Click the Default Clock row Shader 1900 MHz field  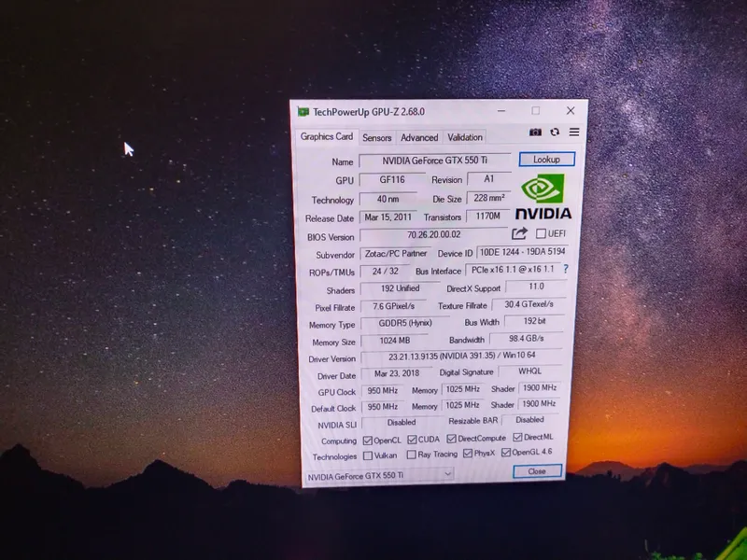[x=539, y=404]
